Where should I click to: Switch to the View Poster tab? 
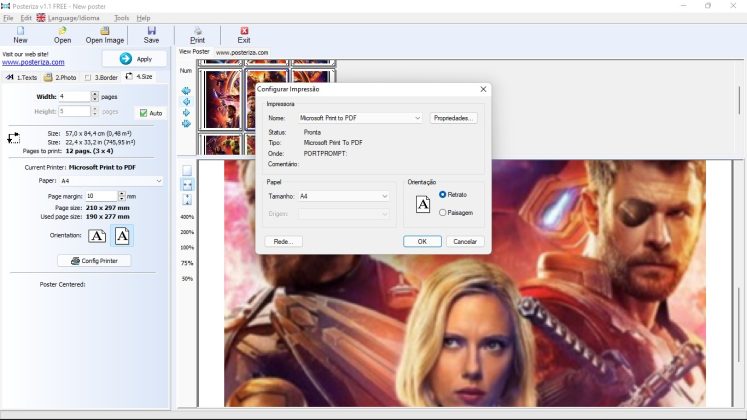click(x=194, y=51)
